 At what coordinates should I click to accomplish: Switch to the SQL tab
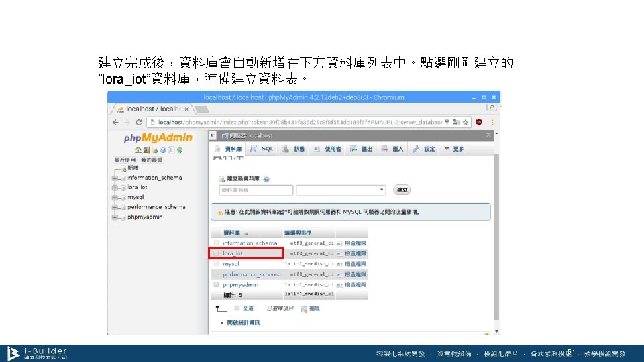tap(262, 149)
